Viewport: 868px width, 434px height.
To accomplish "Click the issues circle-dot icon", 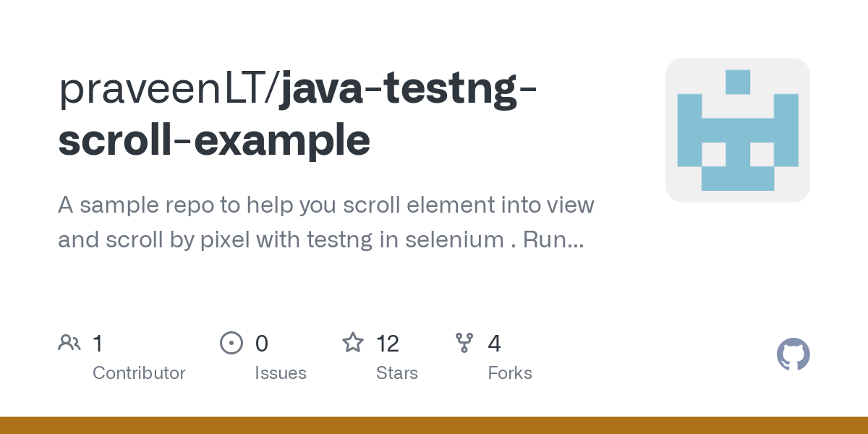I will (231, 343).
